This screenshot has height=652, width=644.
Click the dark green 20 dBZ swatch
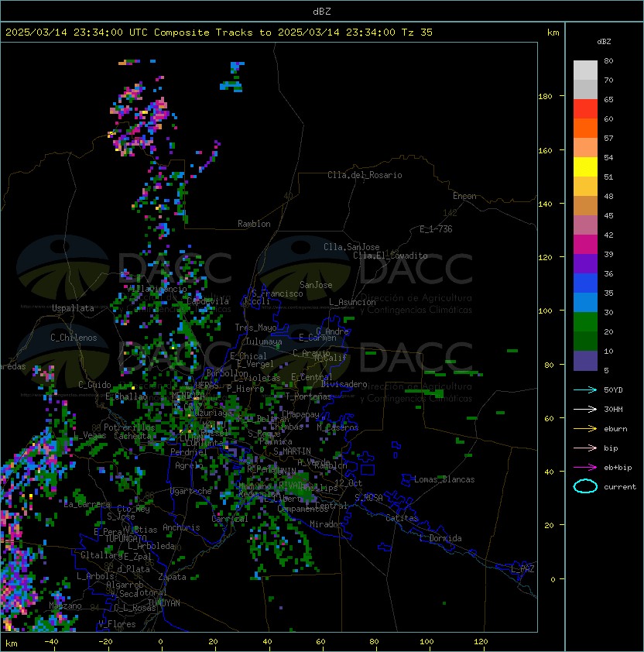[x=585, y=341]
